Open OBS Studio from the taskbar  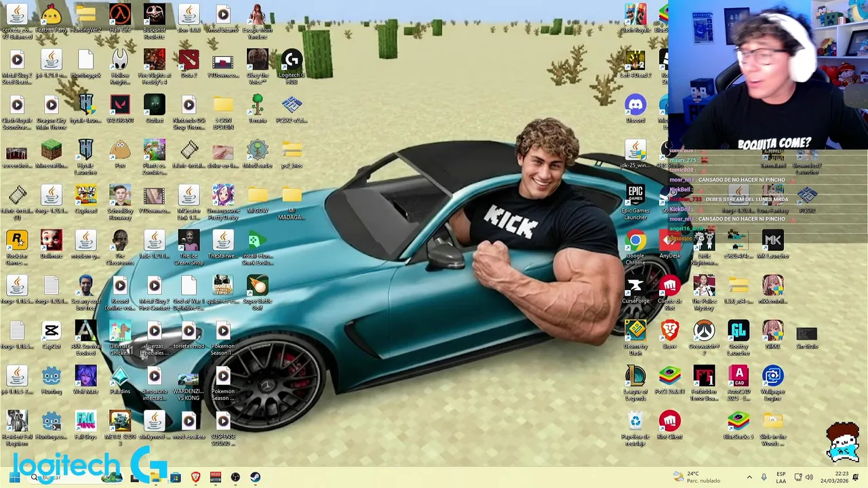coord(235,477)
